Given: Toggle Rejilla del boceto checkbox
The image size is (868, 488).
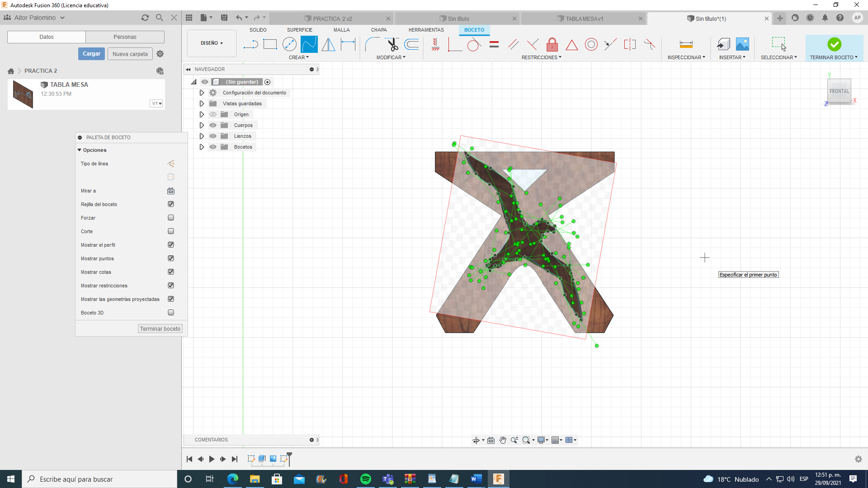Looking at the screenshot, I should click(x=171, y=204).
